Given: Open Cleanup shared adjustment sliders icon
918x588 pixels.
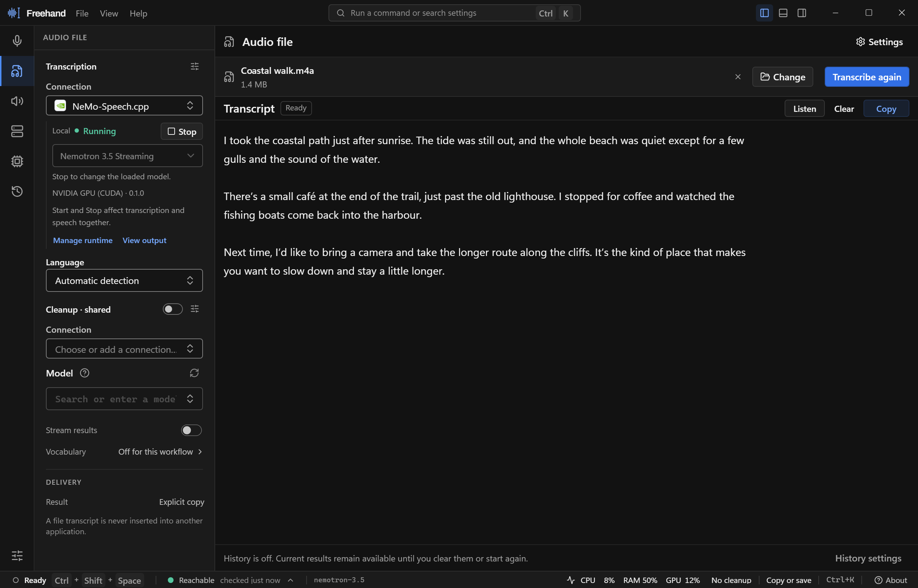Looking at the screenshot, I should [195, 309].
